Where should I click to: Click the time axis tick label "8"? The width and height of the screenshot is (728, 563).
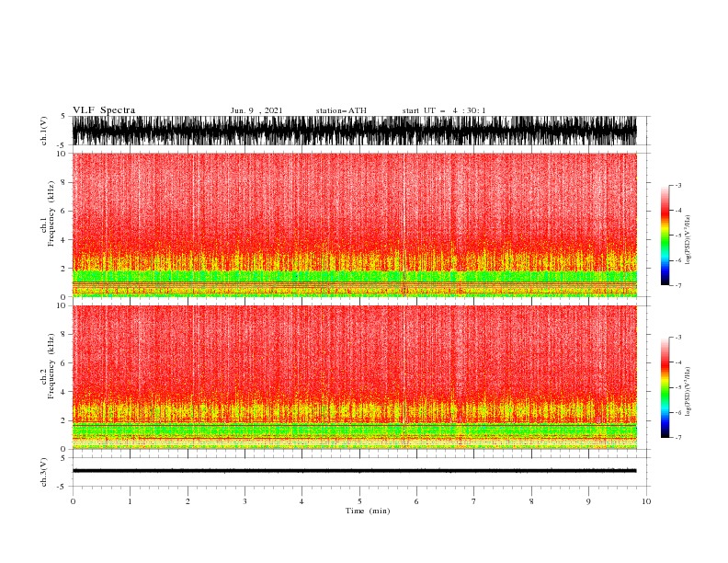(531, 501)
